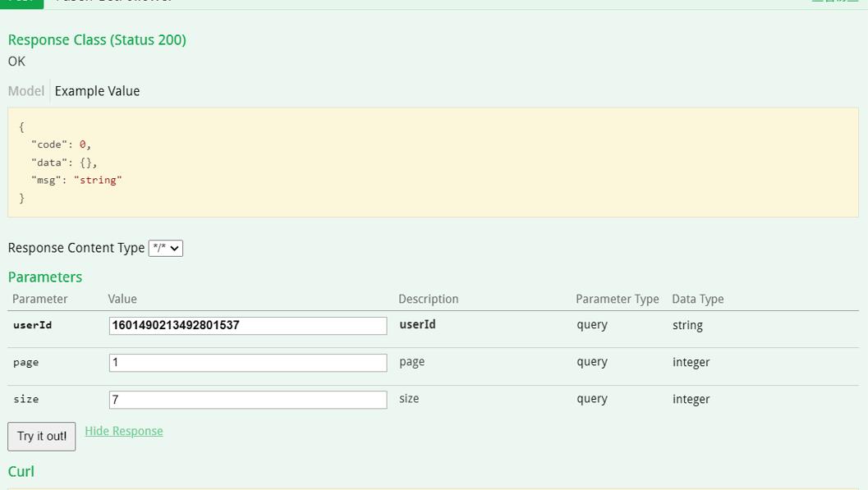Click the "Response Content Type" label

(x=76, y=248)
